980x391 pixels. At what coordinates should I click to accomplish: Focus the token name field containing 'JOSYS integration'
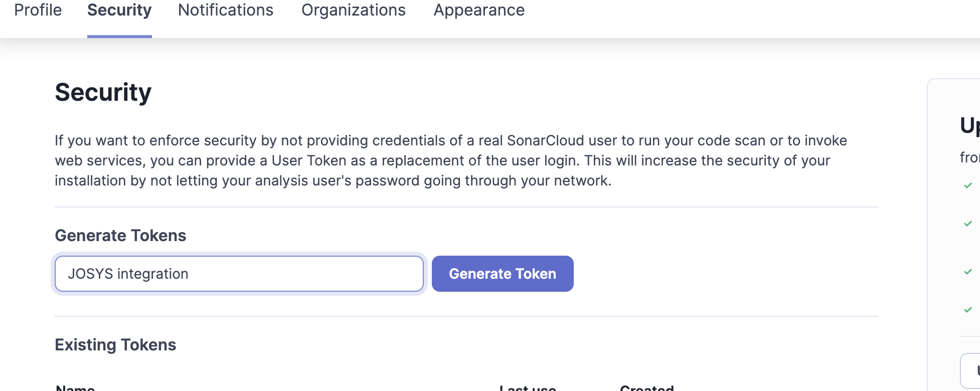pyautogui.click(x=239, y=274)
